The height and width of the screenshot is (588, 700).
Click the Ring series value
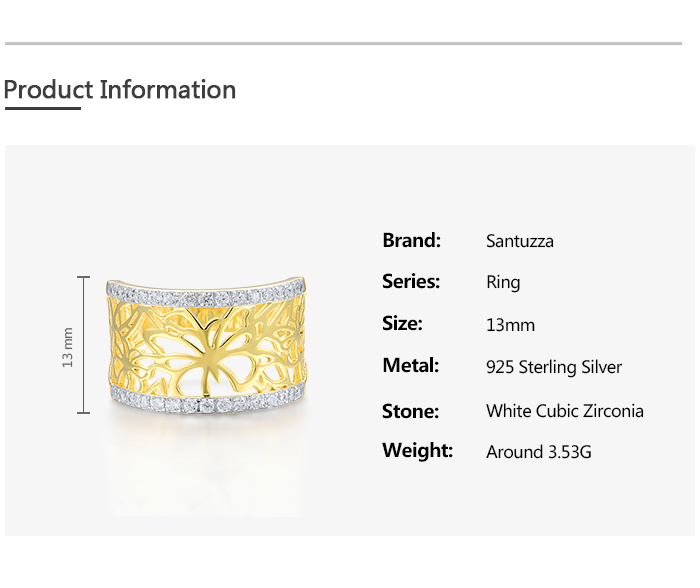503,282
